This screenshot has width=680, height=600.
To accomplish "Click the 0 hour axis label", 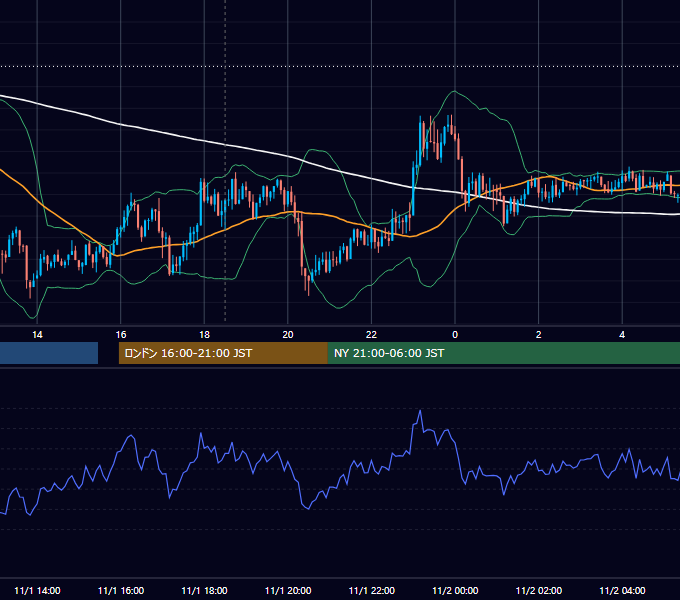I will tap(455, 335).
